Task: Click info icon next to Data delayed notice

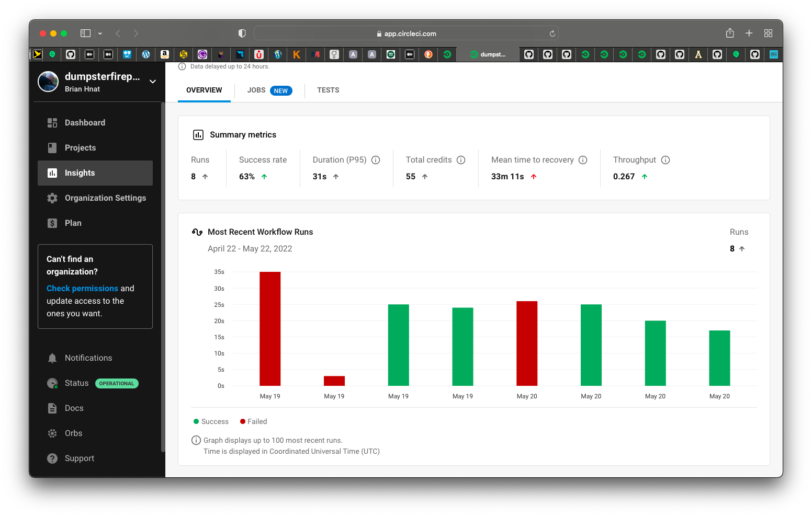Action: pyautogui.click(x=182, y=66)
